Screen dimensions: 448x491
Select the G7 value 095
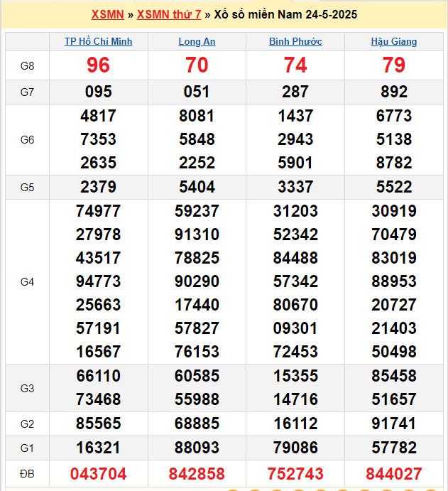(x=98, y=92)
